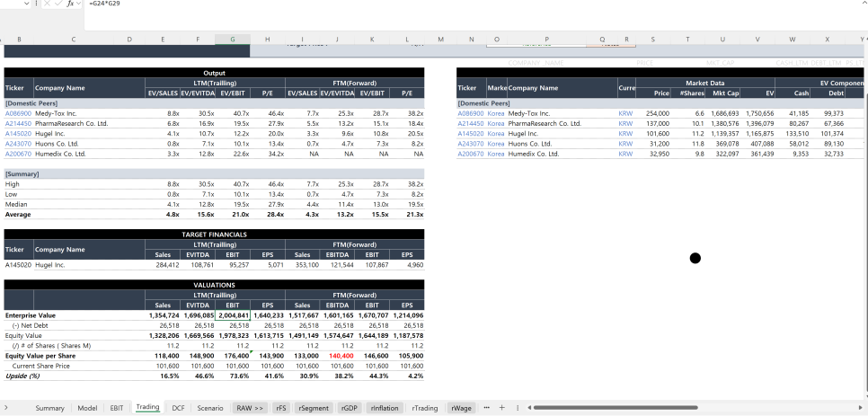Screen dimensions: 868x416
Task: Open ticker link A086900 in Output table
Action: pos(17,113)
